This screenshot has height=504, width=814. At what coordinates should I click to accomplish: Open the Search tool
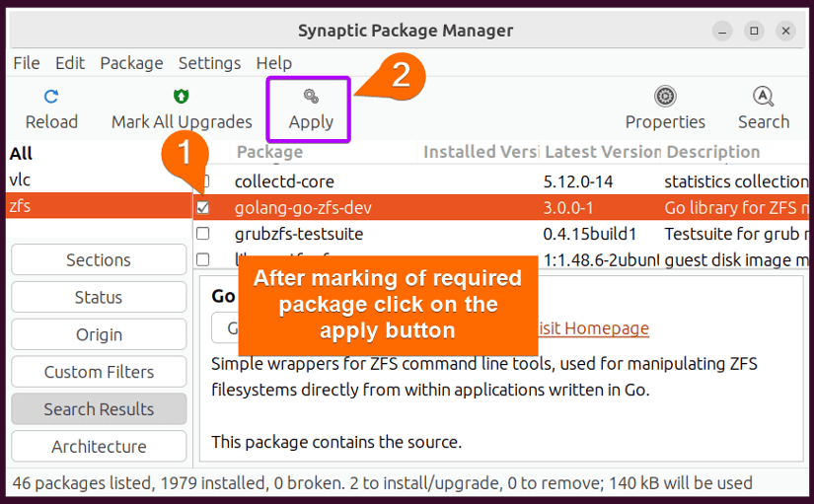coord(764,108)
